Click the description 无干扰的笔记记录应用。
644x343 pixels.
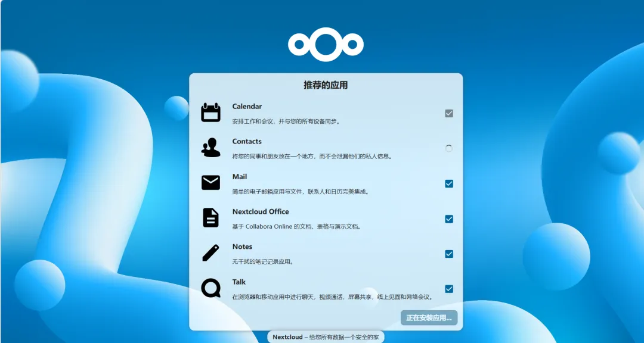[x=264, y=262]
